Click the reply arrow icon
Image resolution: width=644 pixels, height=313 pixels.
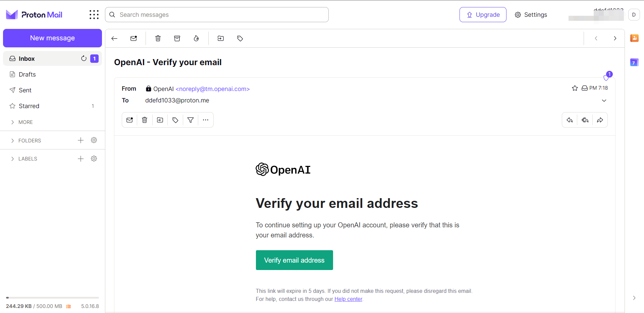click(570, 120)
